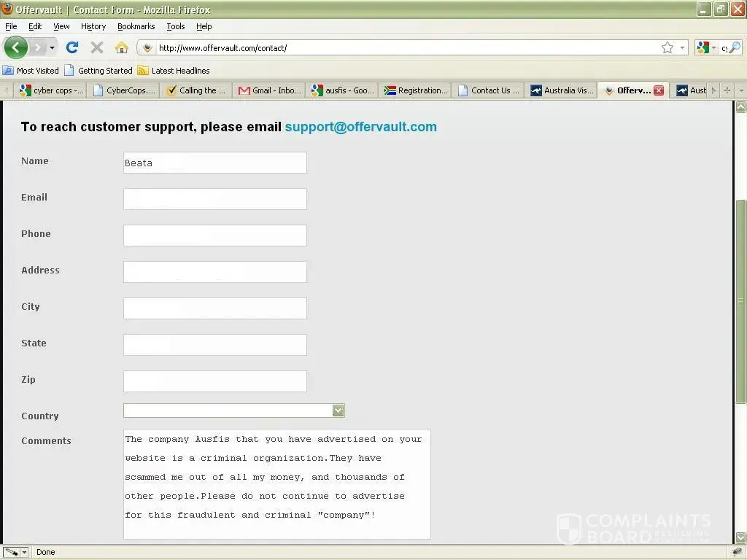
Task: Switch to the Australia Vis... tab
Action: (x=562, y=90)
